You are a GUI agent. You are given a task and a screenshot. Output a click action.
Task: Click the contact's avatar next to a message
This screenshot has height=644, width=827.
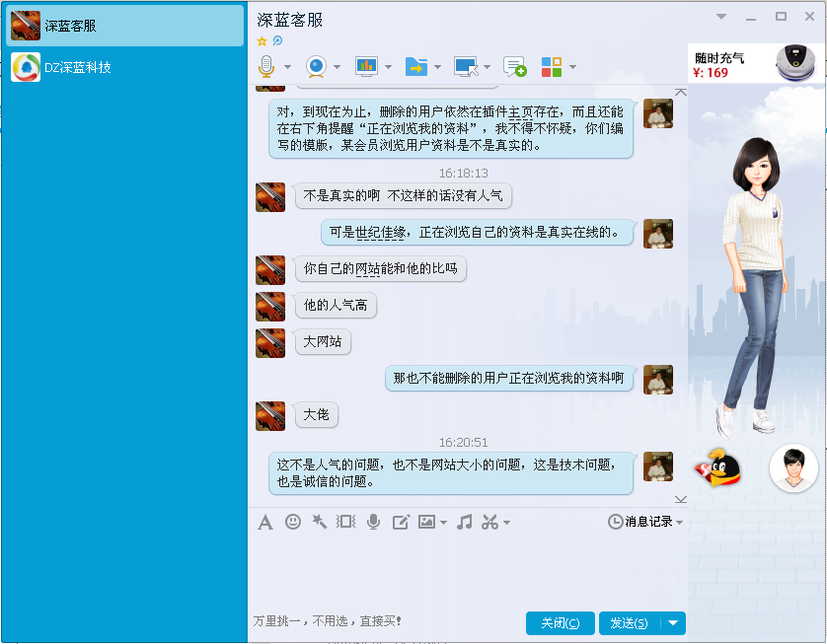(270, 197)
